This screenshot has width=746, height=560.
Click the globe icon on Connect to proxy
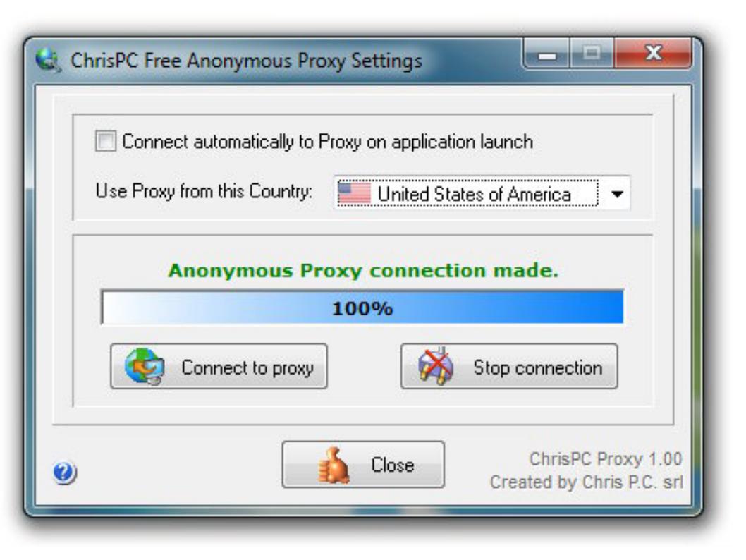[x=145, y=366]
